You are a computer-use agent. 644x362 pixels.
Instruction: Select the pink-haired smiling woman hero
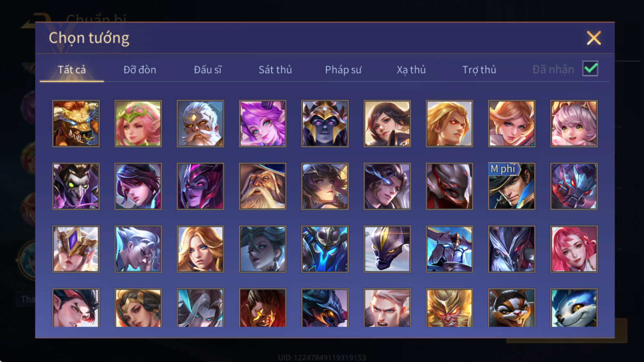[x=574, y=249]
